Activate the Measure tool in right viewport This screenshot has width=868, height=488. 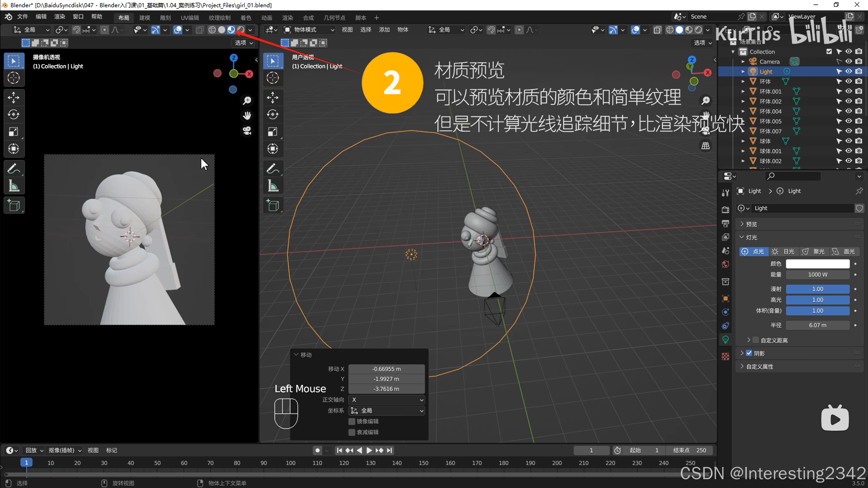coord(273,186)
